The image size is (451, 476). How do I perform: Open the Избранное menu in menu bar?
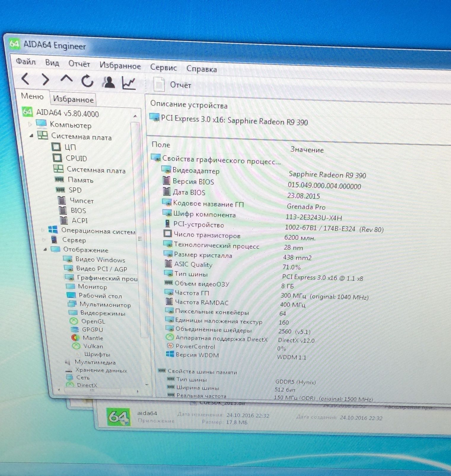click(120, 66)
